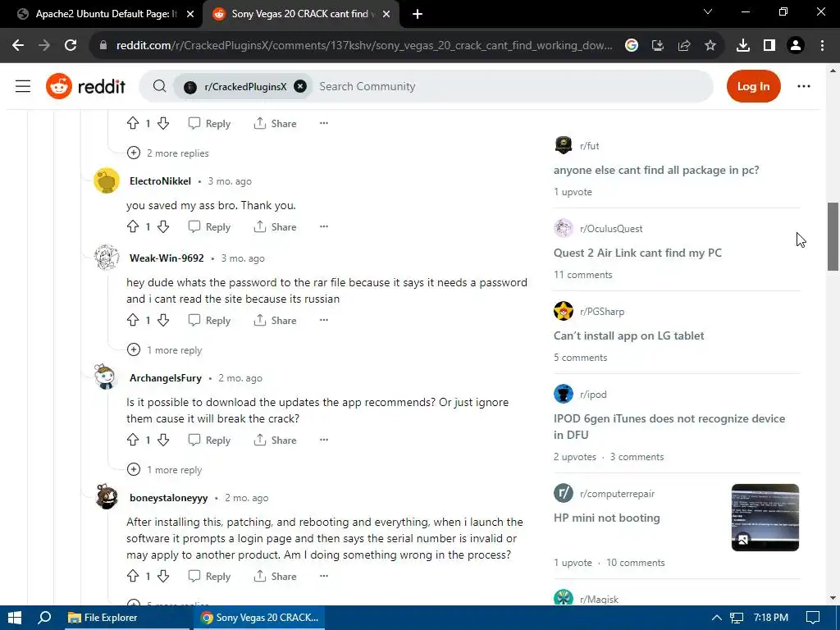Open Chrome downloads icon
Screen dimensions: 840x630
point(743,46)
